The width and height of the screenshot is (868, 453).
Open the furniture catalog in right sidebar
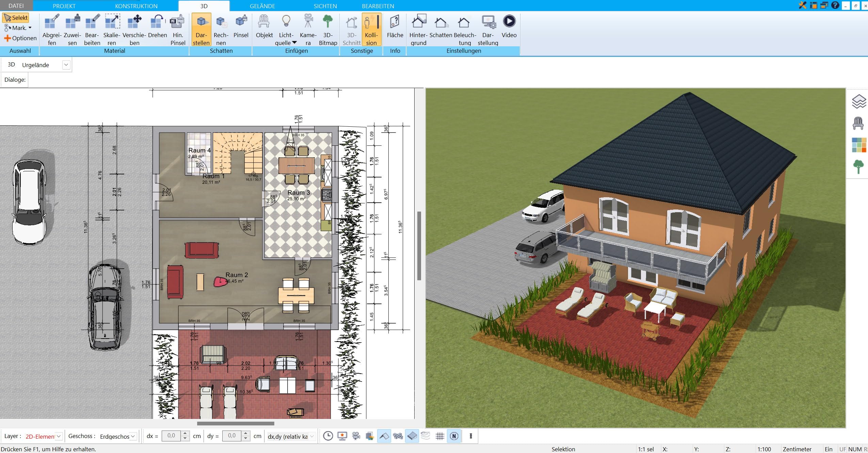tap(858, 123)
